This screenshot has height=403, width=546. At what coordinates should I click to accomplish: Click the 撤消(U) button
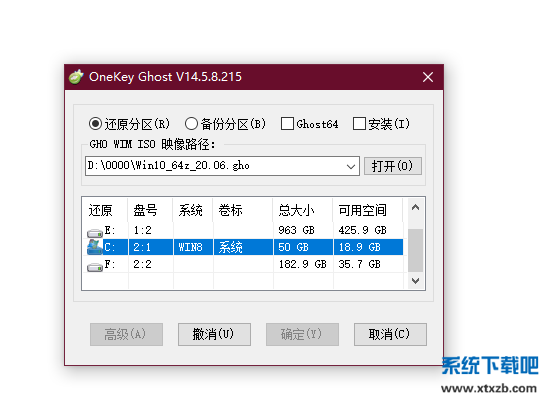click(x=214, y=334)
